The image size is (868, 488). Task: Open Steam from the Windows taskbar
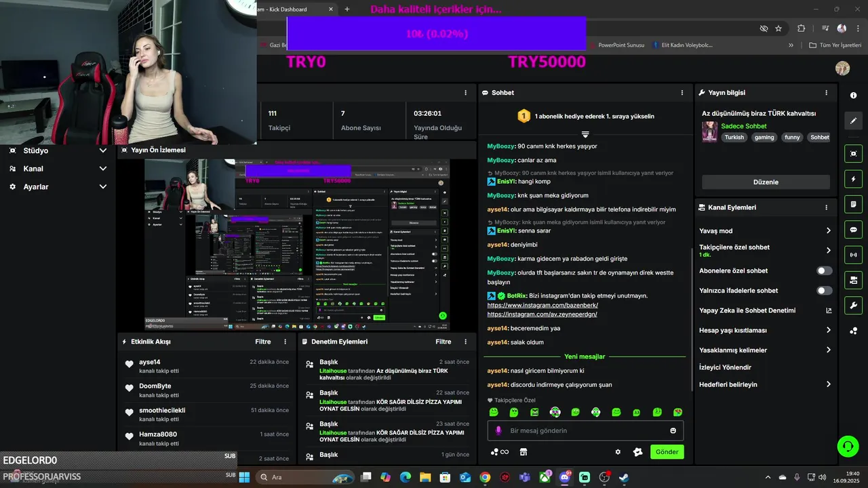[x=624, y=477]
